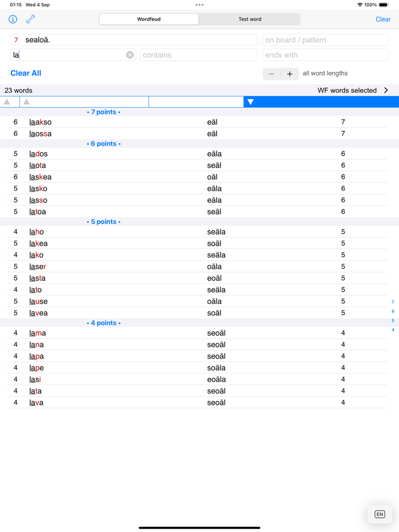Focus the ends with field
The height and width of the screenshot is (532, 399).
click(x=325, y=55)
